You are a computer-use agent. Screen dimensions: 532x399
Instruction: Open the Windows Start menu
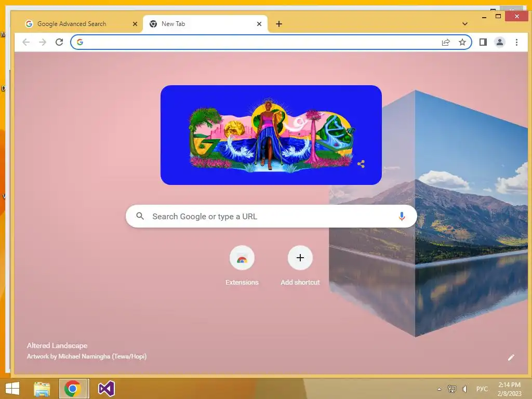point(12,389)
